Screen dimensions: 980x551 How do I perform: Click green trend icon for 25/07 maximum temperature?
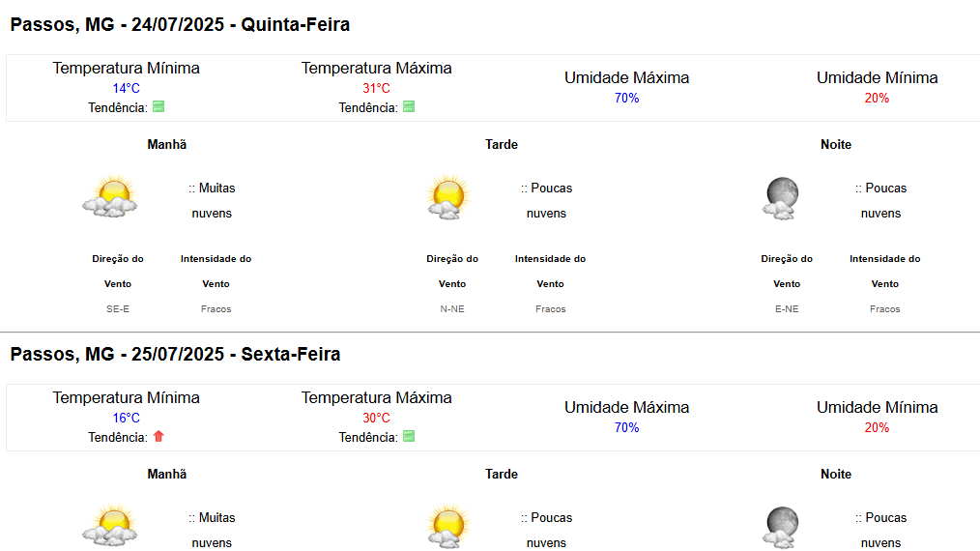click(409, 437)
